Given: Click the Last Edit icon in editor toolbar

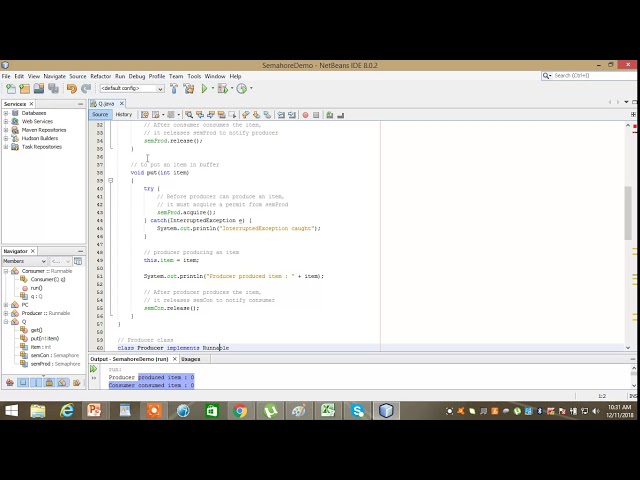Looking at the screenshot, I should (x=144, y=115).
